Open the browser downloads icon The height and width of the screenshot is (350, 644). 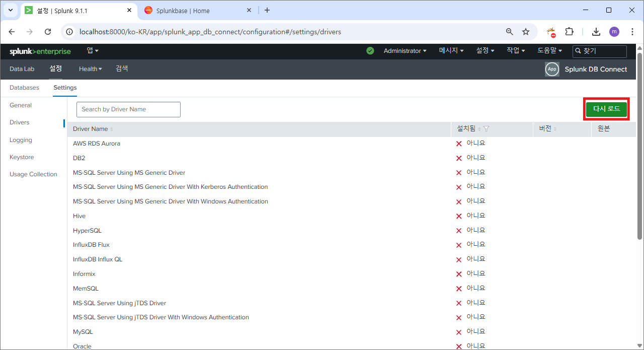pos(596,32)
